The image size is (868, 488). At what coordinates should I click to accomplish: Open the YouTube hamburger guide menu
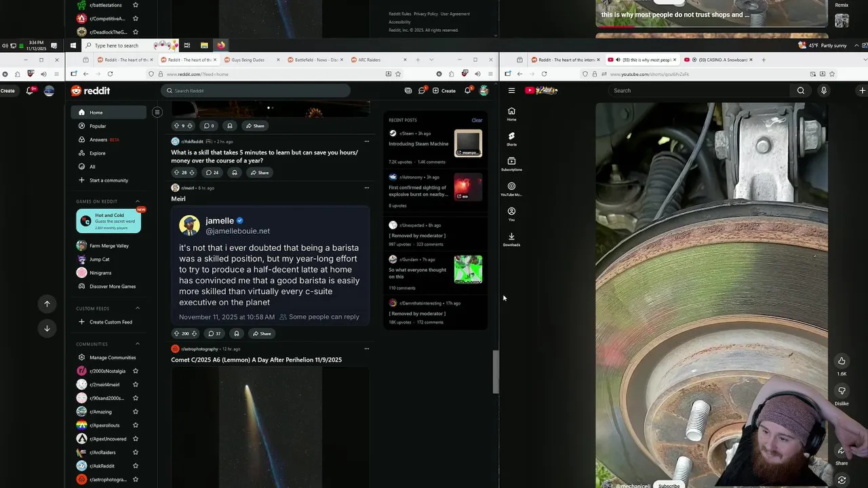pos(511,90)
